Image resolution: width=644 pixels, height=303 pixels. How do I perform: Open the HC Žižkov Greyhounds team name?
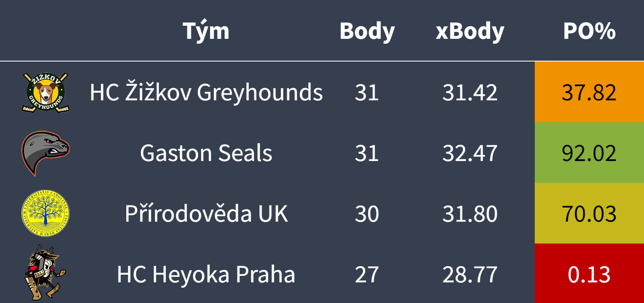point(206,92)
